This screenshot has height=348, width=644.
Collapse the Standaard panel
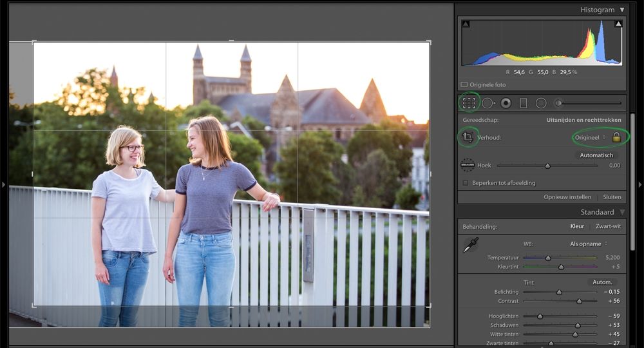pos(621,212)
